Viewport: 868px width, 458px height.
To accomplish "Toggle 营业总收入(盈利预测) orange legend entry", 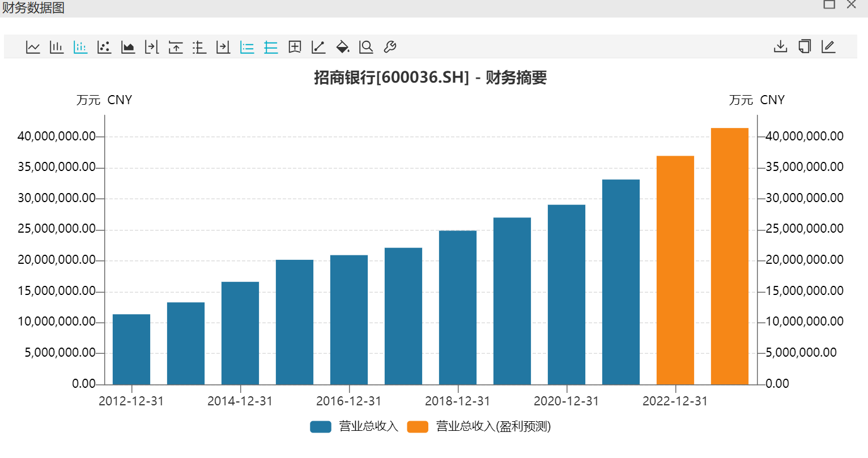I will coord(479,426).
